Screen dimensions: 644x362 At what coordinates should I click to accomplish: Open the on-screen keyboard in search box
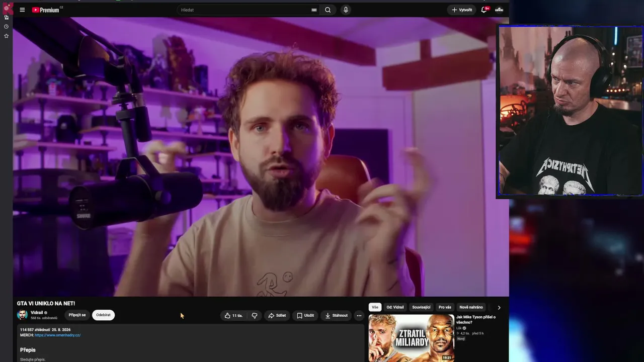[x=314, y=10]
